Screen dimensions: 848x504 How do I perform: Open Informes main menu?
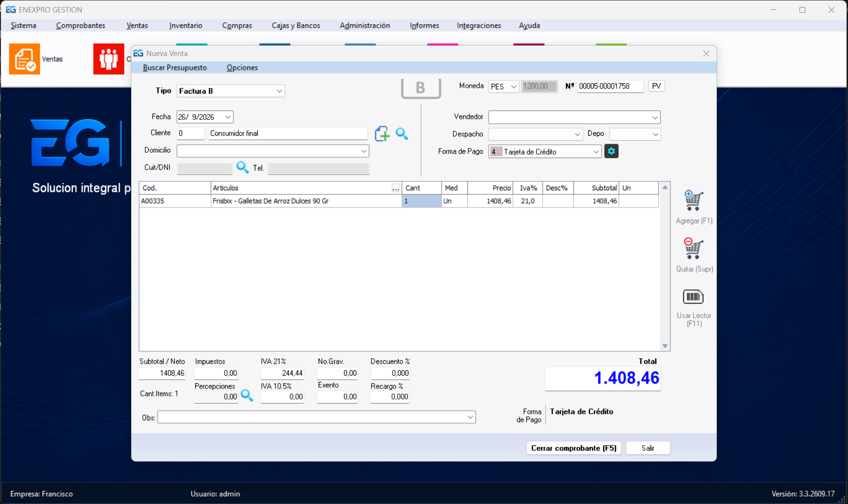[424, 26]
